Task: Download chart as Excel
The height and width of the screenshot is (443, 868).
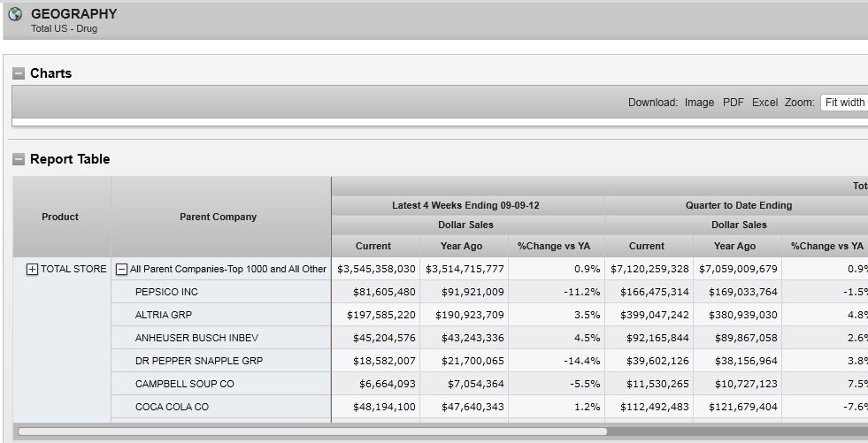Action: click(x=764, y=103)
